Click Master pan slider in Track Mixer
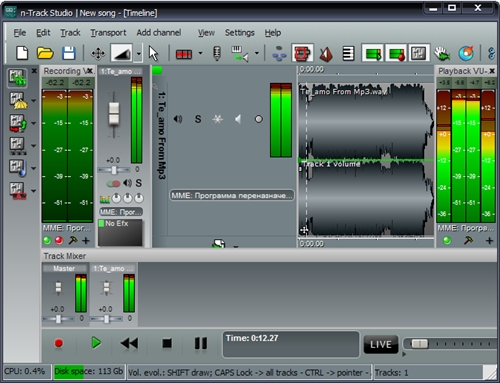The width and height of the screenshot is (500, 383). click(x=58, y=319)
